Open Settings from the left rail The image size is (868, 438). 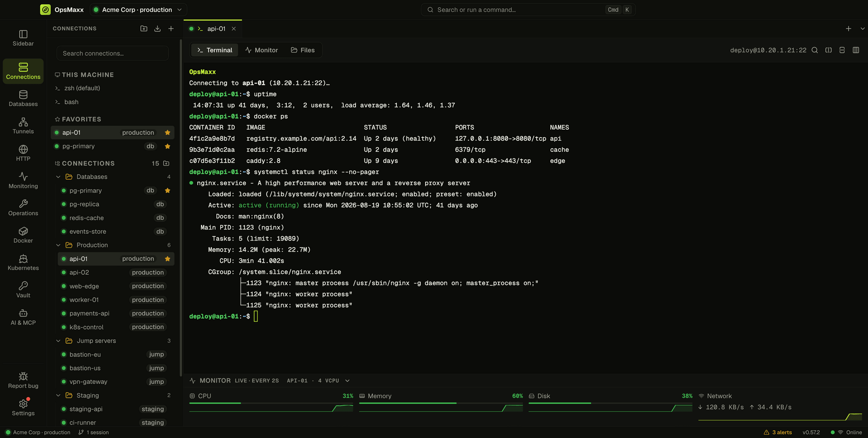(23, 408)
